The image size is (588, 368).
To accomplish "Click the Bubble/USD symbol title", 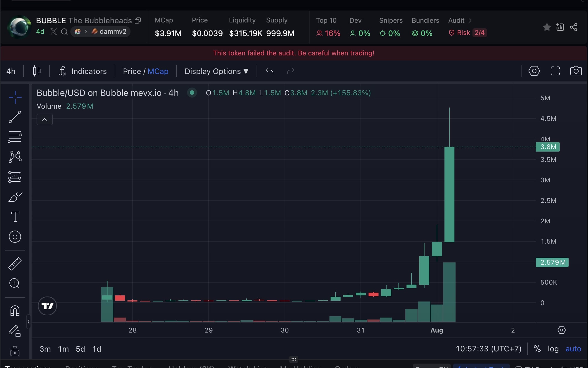I will point(108,93).
